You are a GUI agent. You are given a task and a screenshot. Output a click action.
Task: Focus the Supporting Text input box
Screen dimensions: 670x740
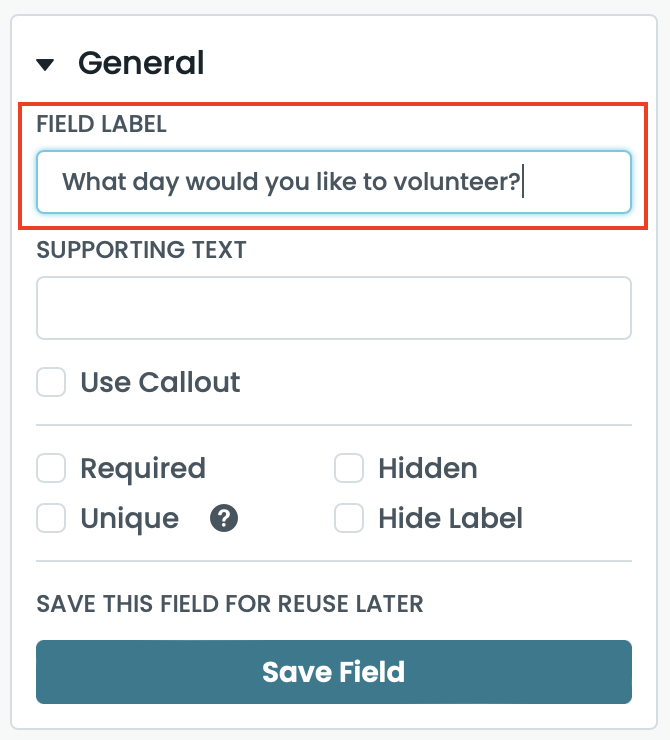click(333, 308)
